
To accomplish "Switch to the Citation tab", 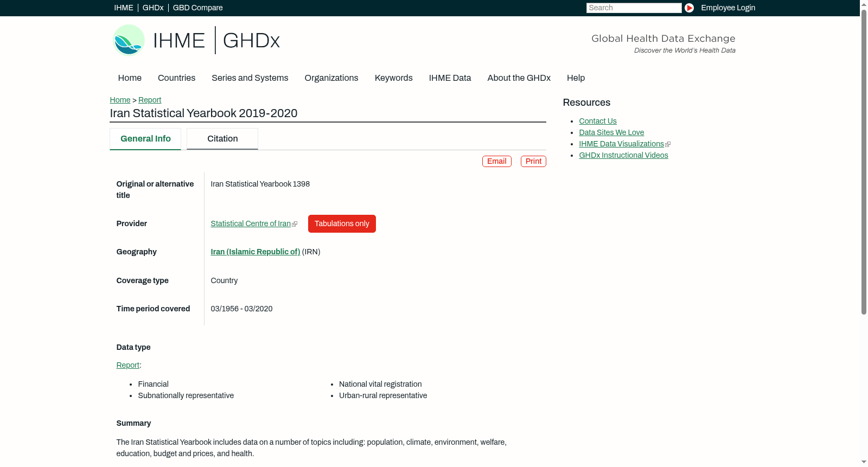I will [x=222, y=139].
